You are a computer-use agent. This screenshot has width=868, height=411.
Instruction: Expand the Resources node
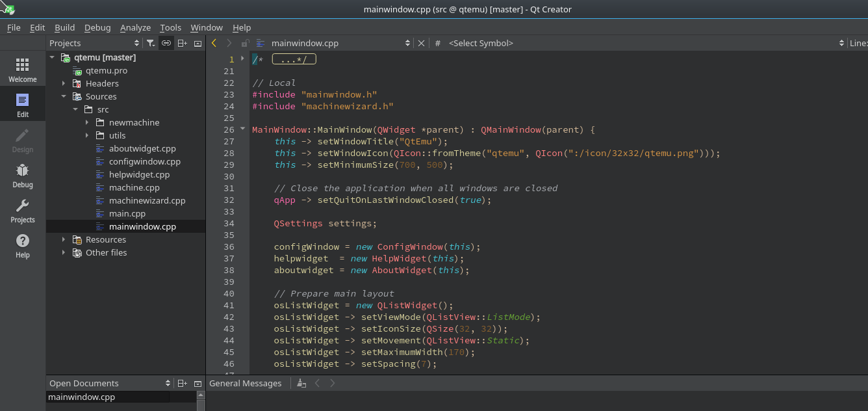coord(64,239)
